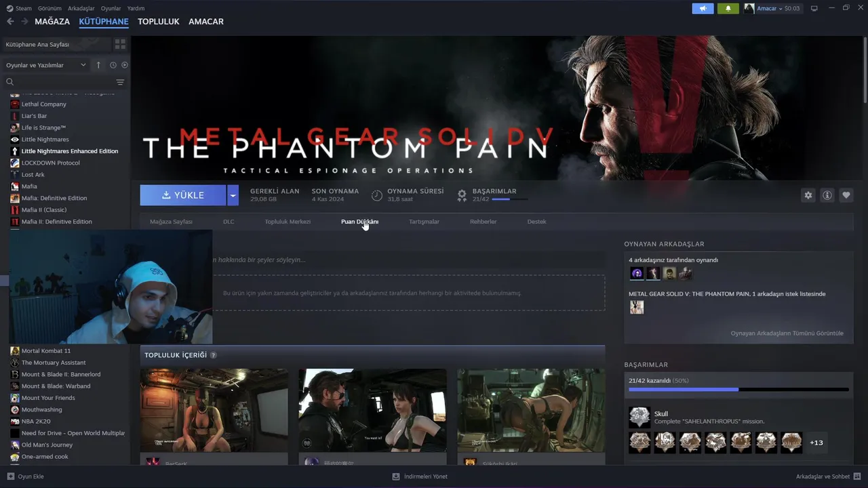Screen dimensions: 868x488
Task: Click the Mafia II (Classic) icon
Action: tap(15, 210)
